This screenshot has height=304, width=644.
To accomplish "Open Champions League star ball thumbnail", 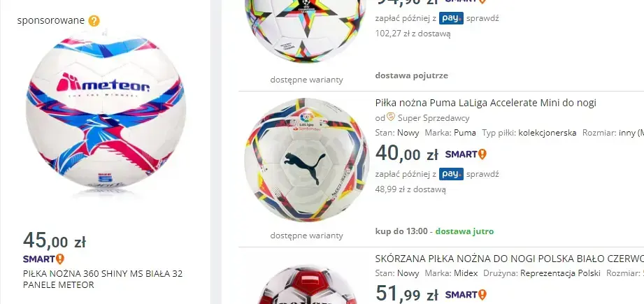I will [306, 31].
